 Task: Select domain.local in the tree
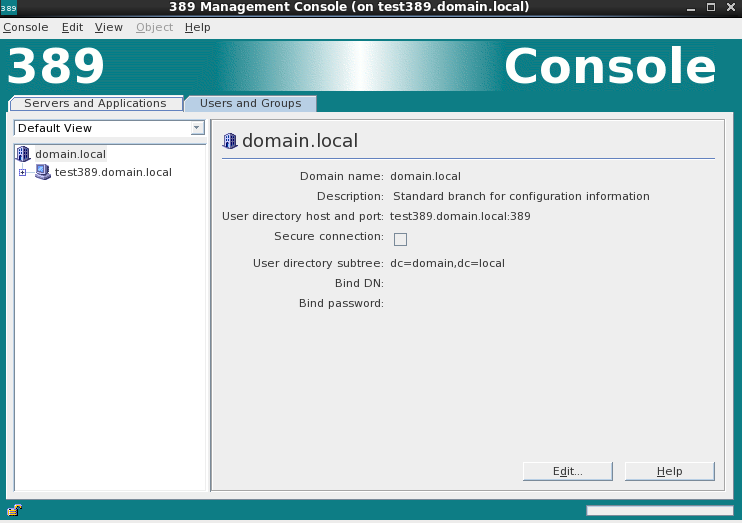tap(71, 154)
